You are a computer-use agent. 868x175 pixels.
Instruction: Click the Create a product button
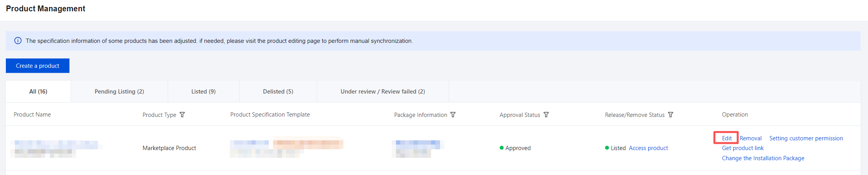(37, 66)
